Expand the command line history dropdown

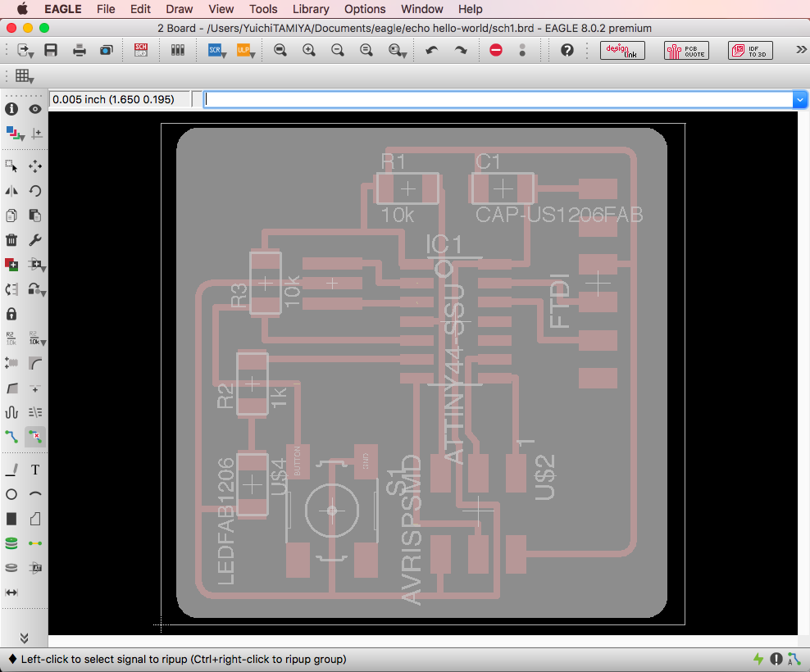pyautogui.click(x=799, y=100)
